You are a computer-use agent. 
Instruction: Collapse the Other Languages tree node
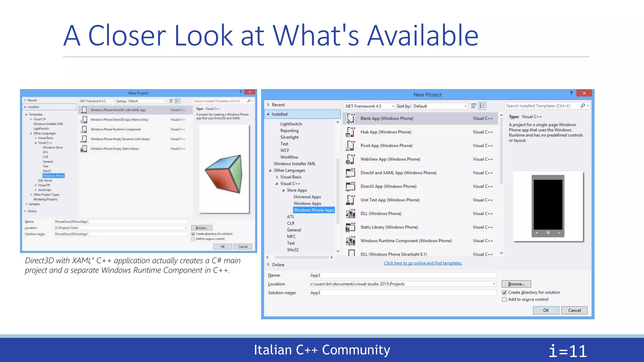coord(270,170)
